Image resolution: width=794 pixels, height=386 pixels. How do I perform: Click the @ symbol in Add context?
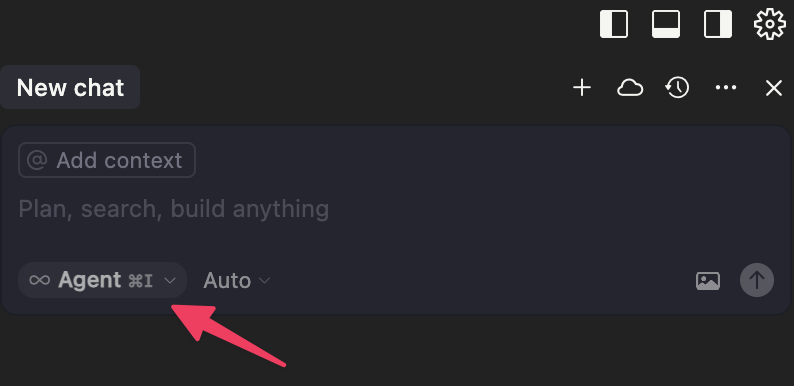[x=37, y=161]
